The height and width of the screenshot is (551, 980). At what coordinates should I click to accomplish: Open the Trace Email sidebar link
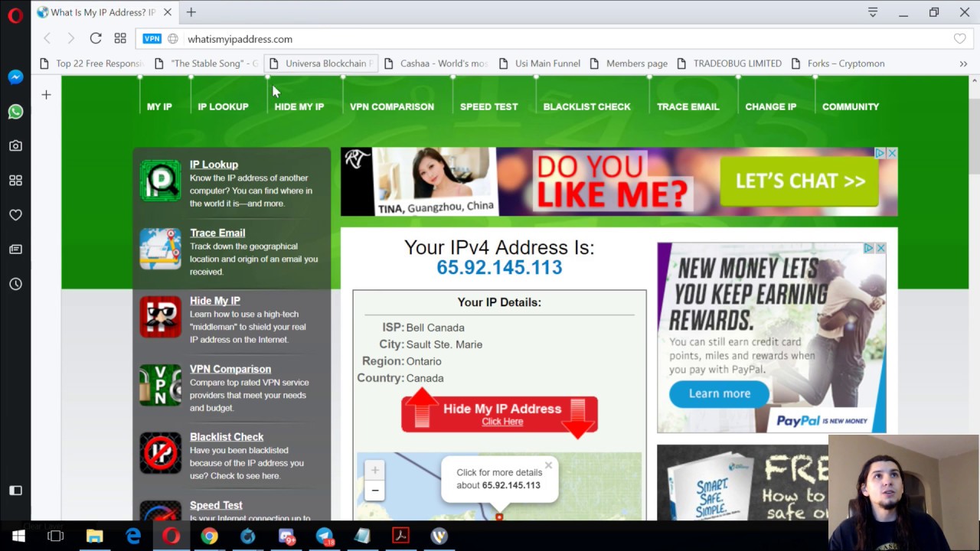point(217,233)
